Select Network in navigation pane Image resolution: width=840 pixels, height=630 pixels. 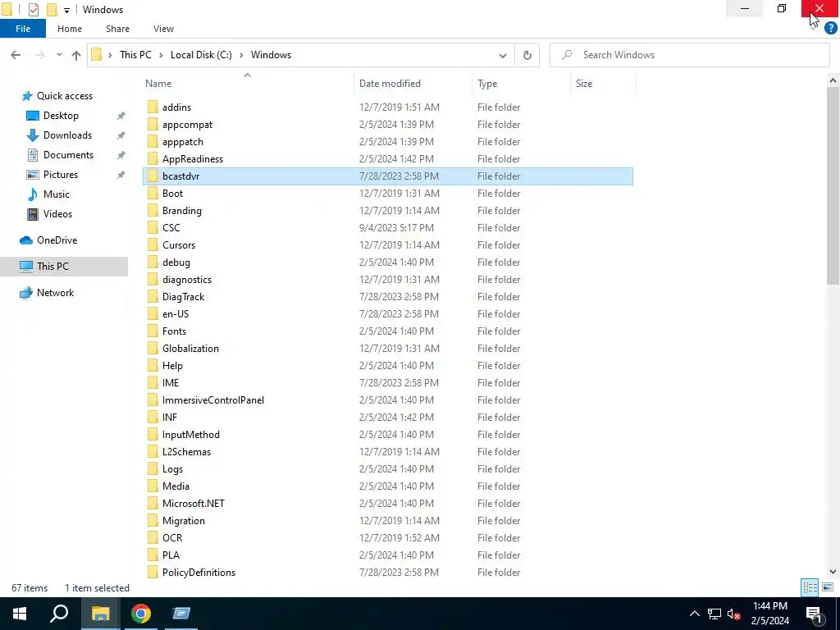pyautogui.click(x=55, y=293)
